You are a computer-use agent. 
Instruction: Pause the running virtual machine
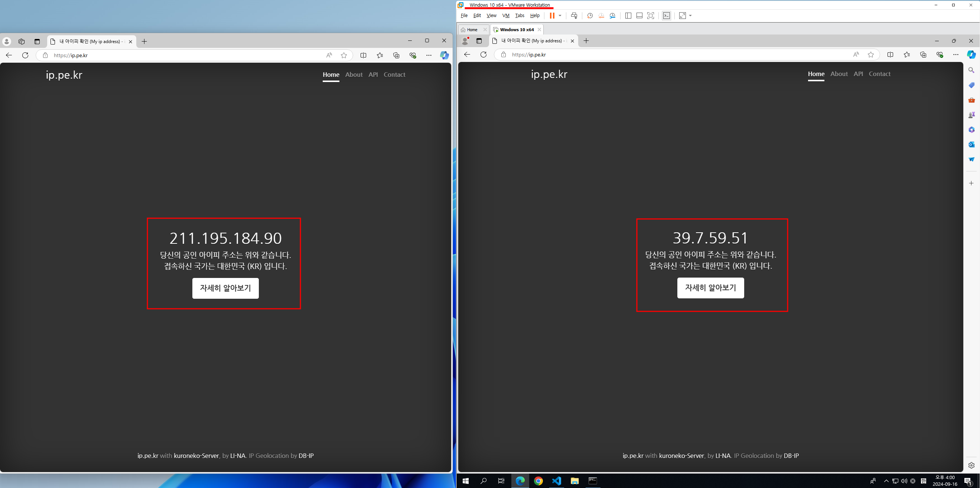point(552,16)
